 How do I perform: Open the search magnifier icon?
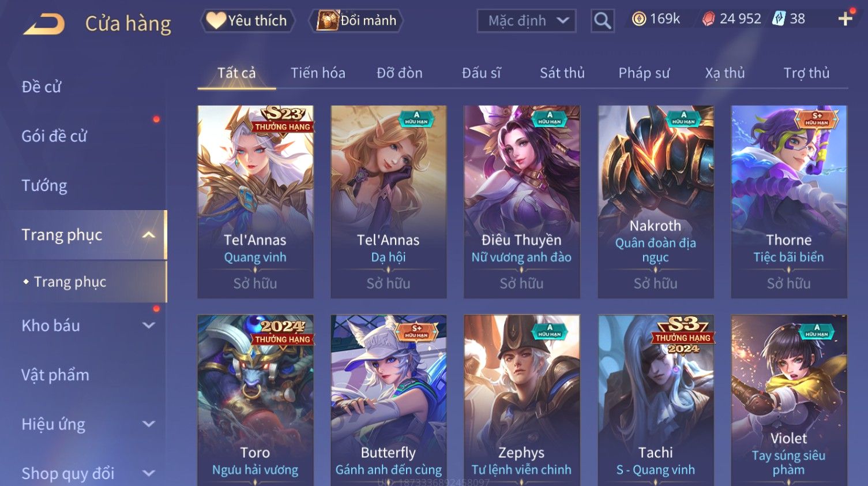point(602,21)
